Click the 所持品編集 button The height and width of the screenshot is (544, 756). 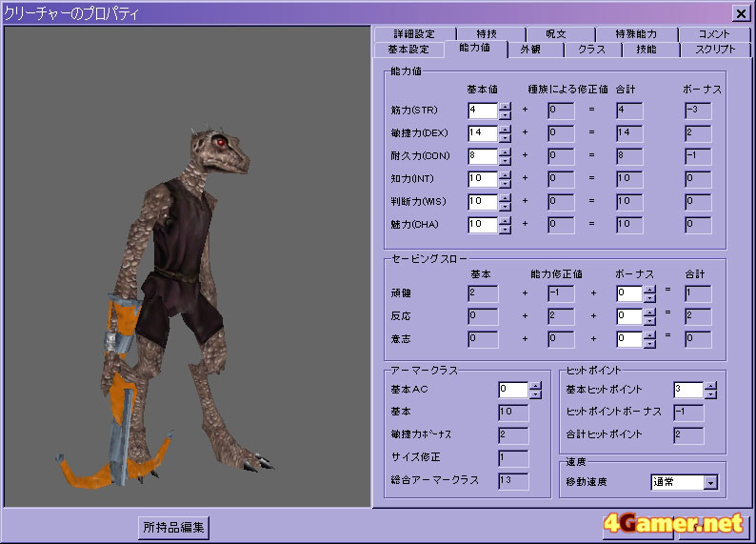173,528
